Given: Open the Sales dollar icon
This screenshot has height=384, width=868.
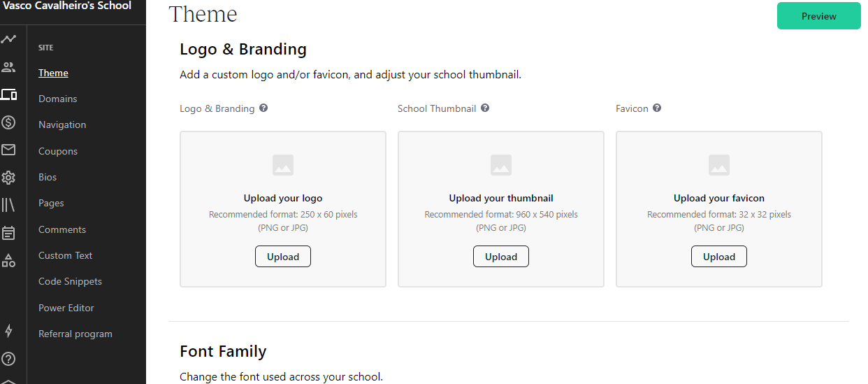Looking at the screenshot, I should pos(8,123).
